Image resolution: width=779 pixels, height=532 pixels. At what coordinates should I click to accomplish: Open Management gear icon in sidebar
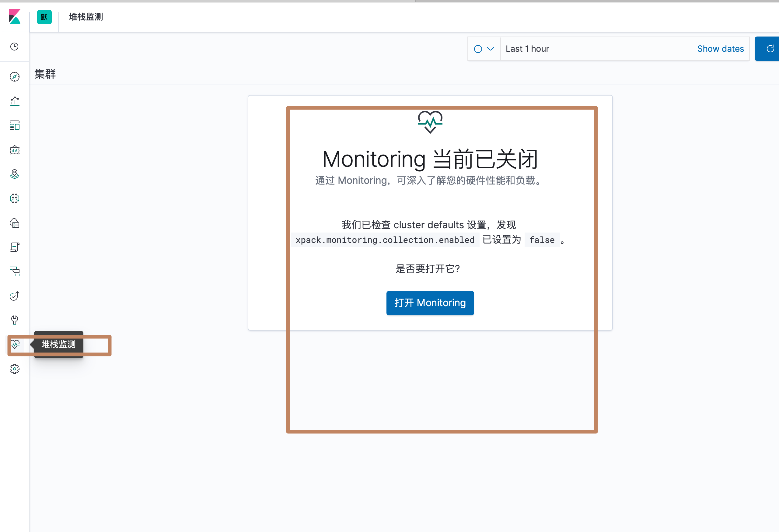[14, 369]
